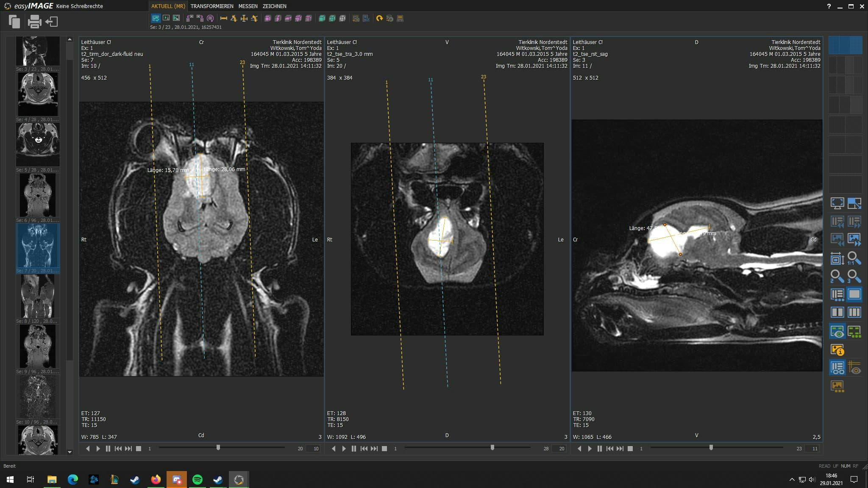Click the fullscreen monitor icon

[837, 203]
